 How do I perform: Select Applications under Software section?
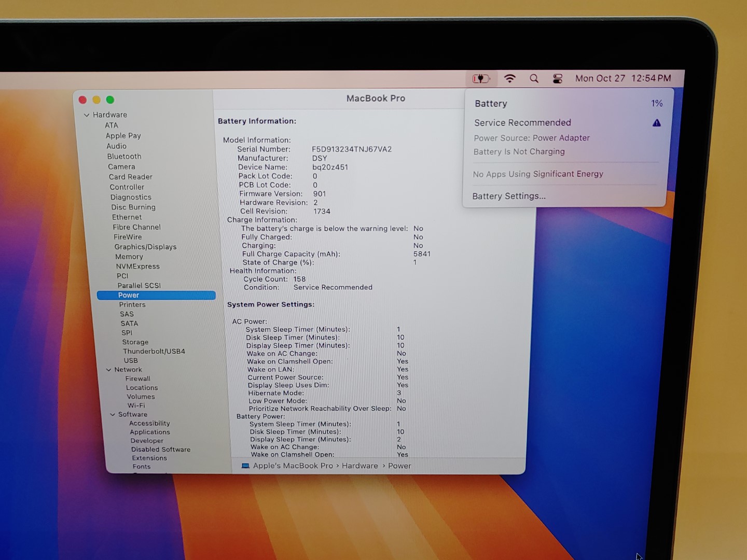pyautogui.click(x=150, y=432)
